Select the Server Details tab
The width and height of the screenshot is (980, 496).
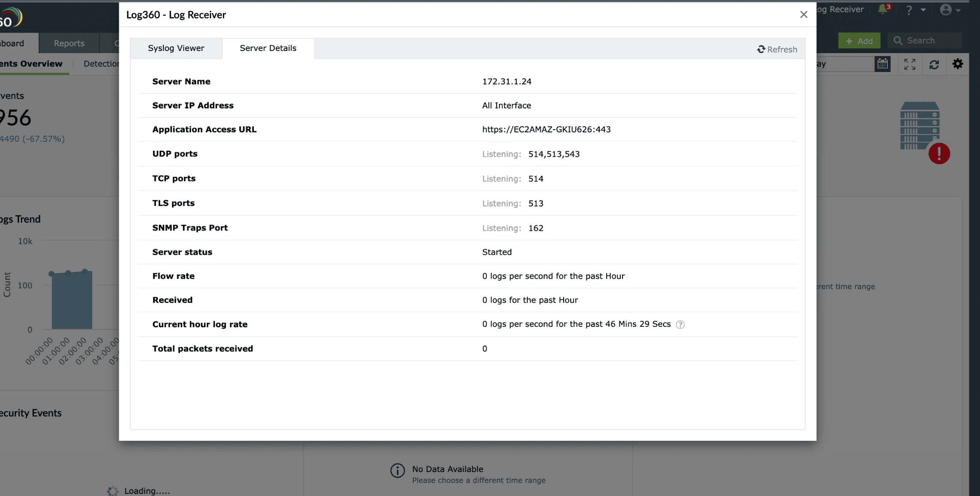tap(268, 48)
